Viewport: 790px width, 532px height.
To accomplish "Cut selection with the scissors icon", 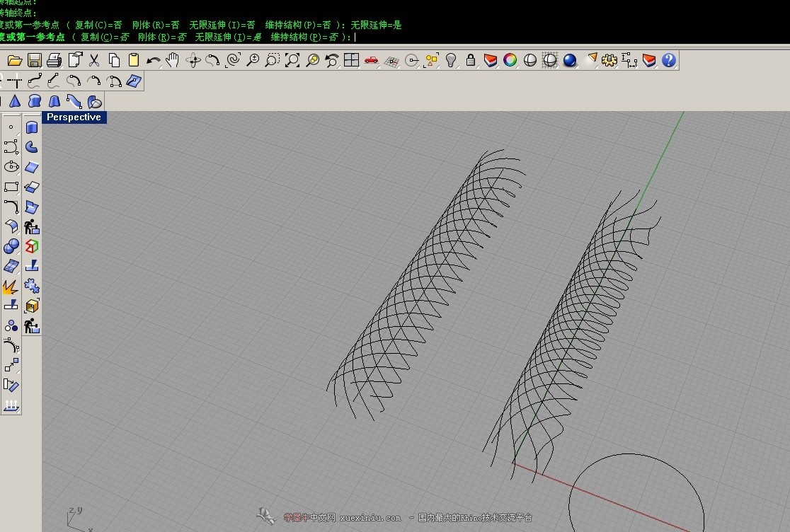I will [x=93, y=60].
